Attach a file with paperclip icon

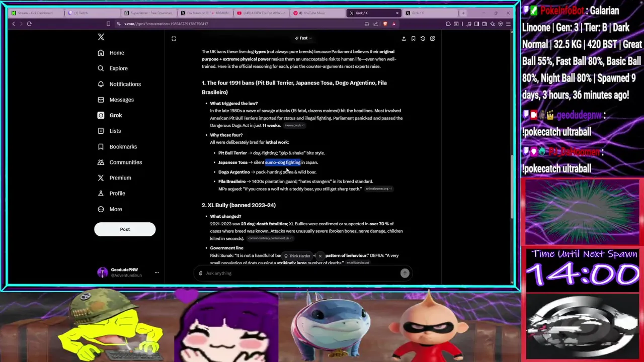point(200,273)
